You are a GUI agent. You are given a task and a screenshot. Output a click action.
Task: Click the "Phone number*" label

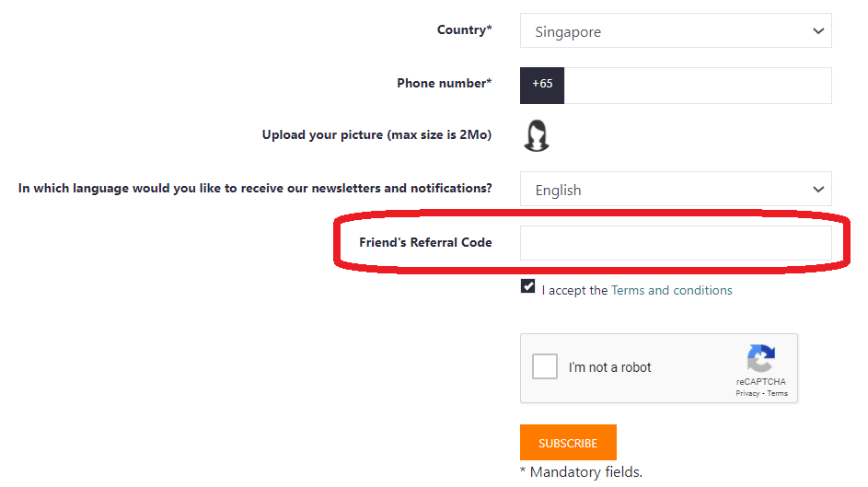click(x=444, y=84)
